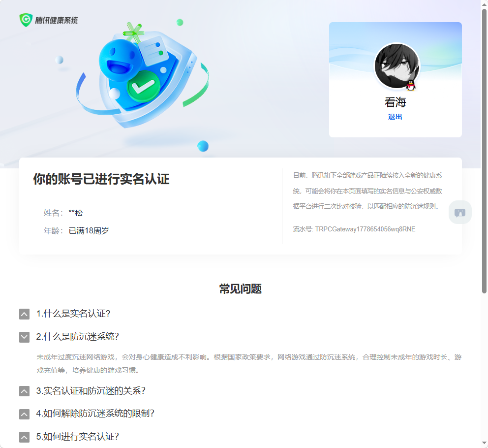Click the 姓名 field label
The width and height of the screenshot is (488, 448).
53,213
